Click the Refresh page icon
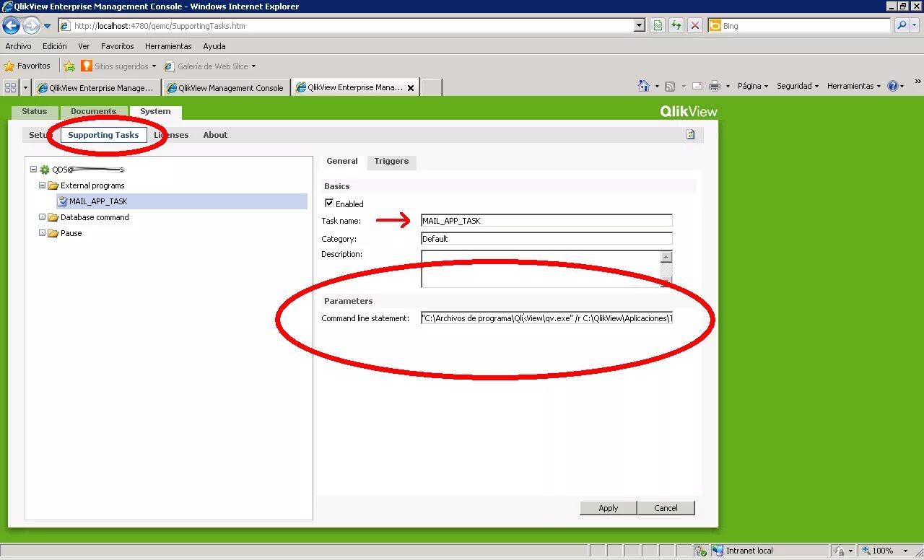 [x=676, y=26]
